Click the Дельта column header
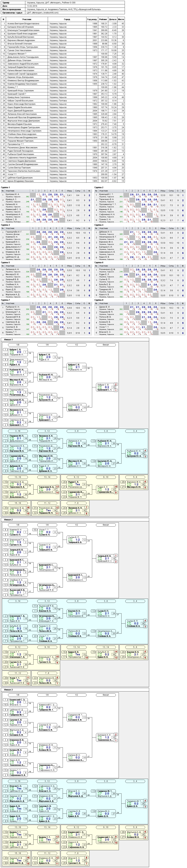 tap(113, 20)
